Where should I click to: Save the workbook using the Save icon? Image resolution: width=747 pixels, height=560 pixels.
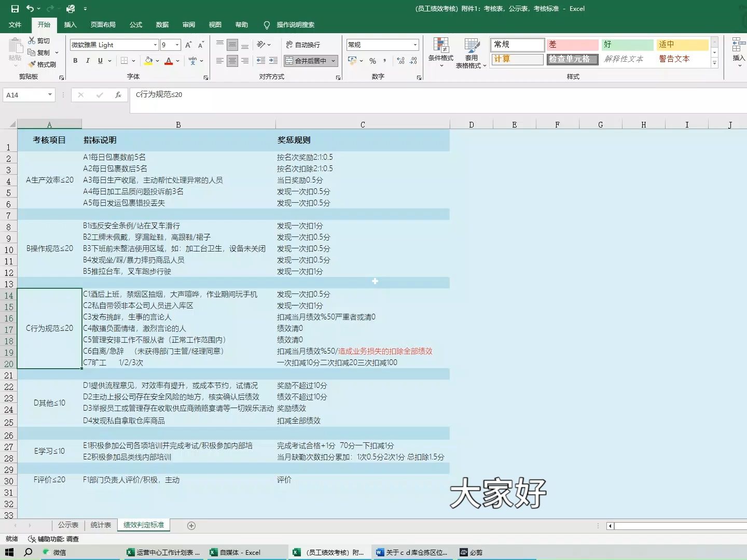15,8
